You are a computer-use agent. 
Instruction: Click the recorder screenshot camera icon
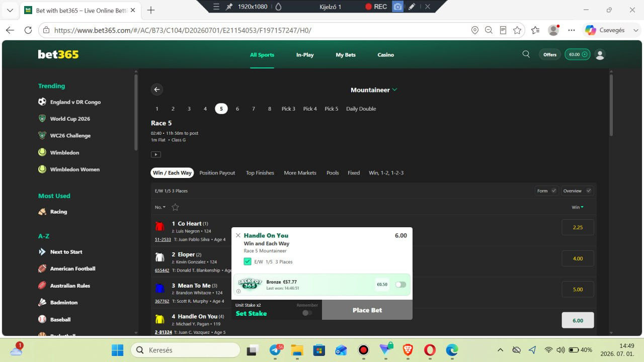pyautogui.click(x=397, y=7)
